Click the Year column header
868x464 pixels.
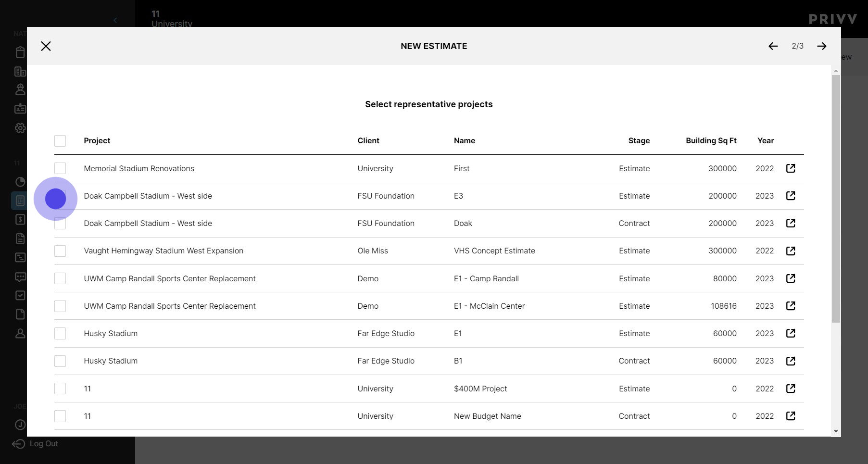coord(766,140)
